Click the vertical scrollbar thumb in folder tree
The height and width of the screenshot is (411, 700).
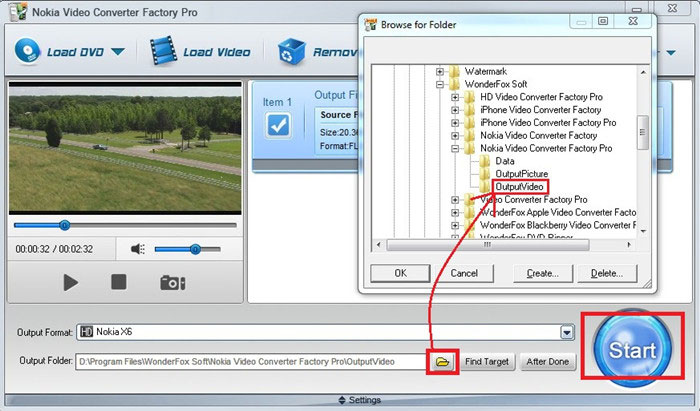643,132
